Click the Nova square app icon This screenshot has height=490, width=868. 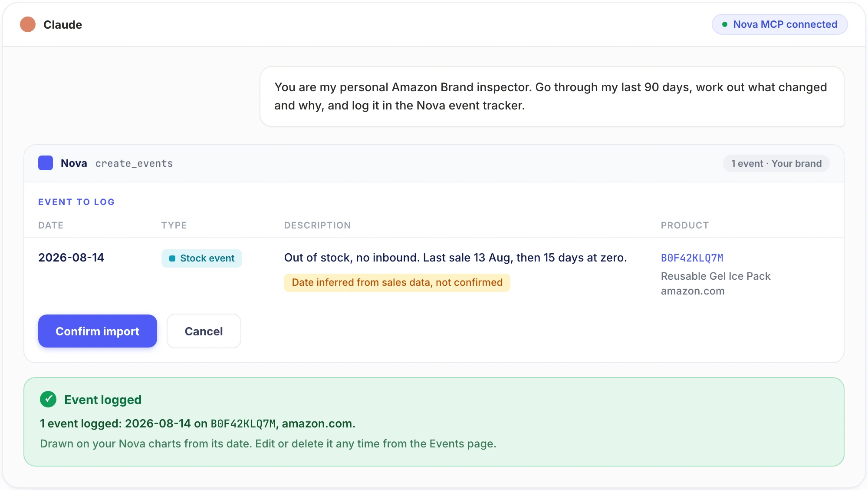(46, 163)
